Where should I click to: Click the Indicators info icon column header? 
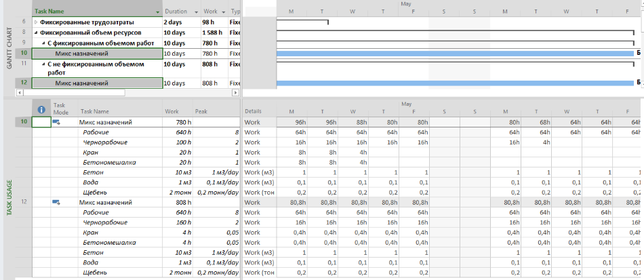click(x=41, y=109)
